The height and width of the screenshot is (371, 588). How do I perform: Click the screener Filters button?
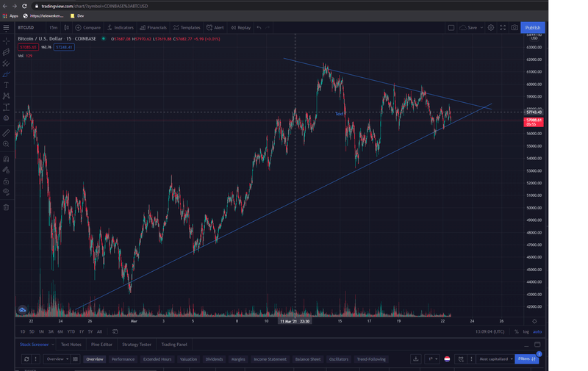527,359
